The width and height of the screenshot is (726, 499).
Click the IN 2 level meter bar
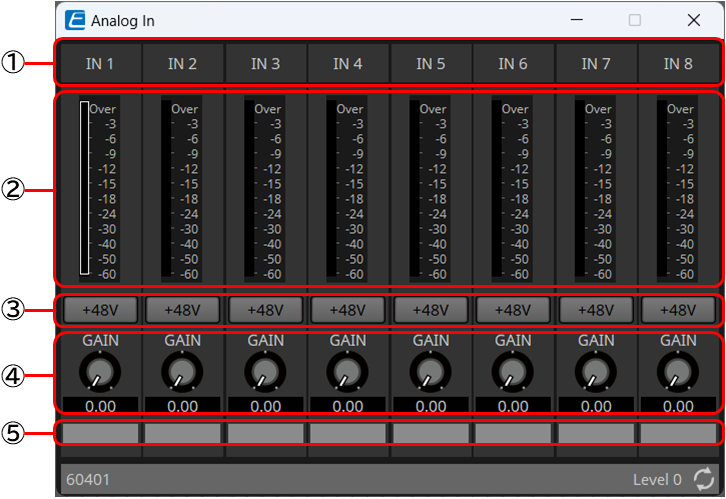click(x=166, y=187)
